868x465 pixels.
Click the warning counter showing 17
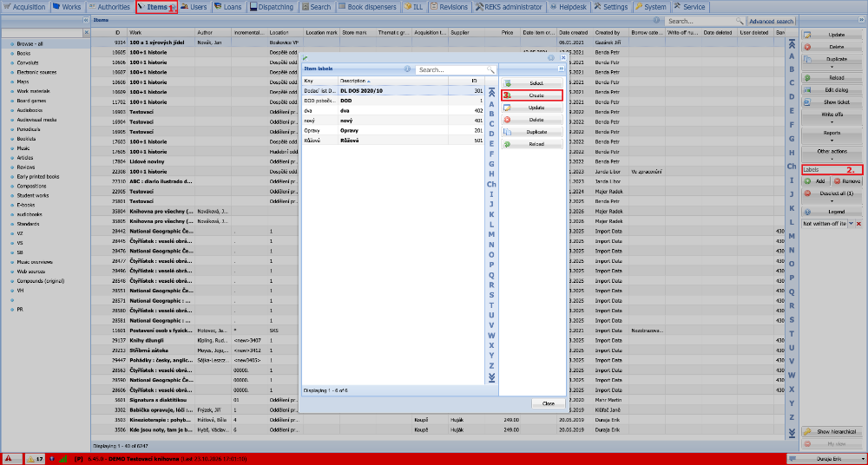coord(36,458)
